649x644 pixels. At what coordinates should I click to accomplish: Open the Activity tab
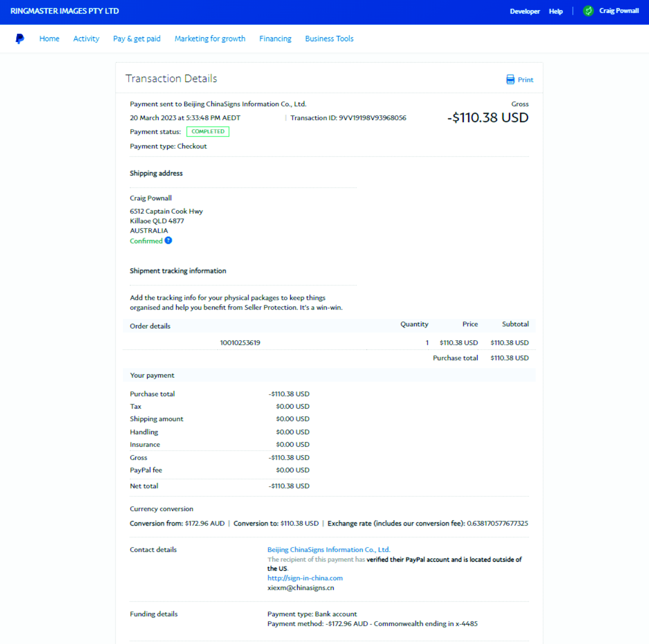[86, 39]
